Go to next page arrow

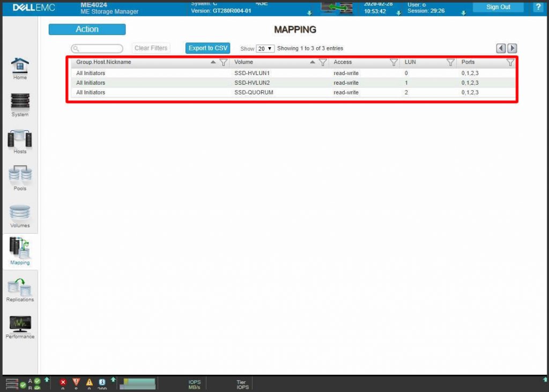click(x=512, y=48)
